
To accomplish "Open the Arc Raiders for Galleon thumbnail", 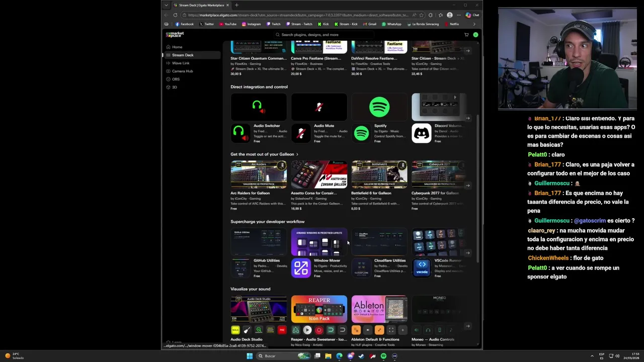I will tap(259, 174).
